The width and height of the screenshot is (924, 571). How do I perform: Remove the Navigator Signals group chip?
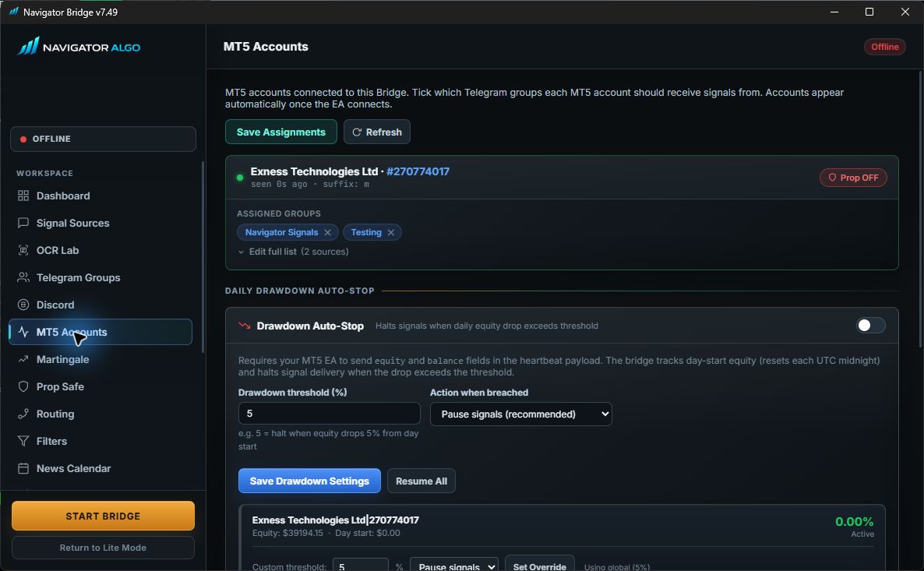pos(328,232)
